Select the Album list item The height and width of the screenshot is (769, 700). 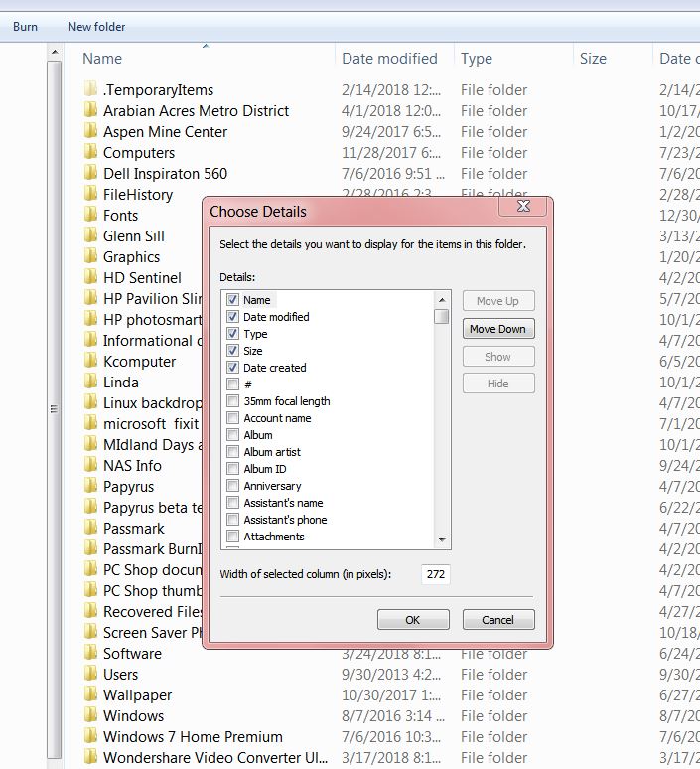click(x=258, y=435)
